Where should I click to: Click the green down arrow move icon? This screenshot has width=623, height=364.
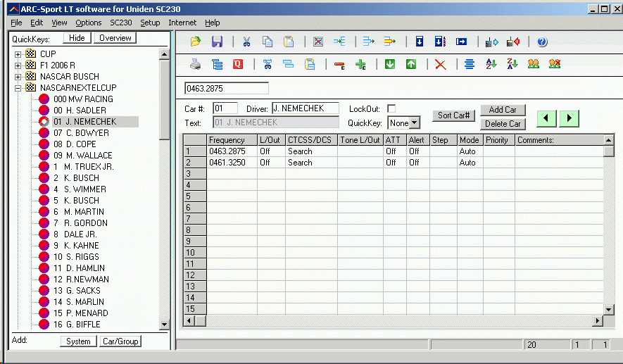[390, 63]
